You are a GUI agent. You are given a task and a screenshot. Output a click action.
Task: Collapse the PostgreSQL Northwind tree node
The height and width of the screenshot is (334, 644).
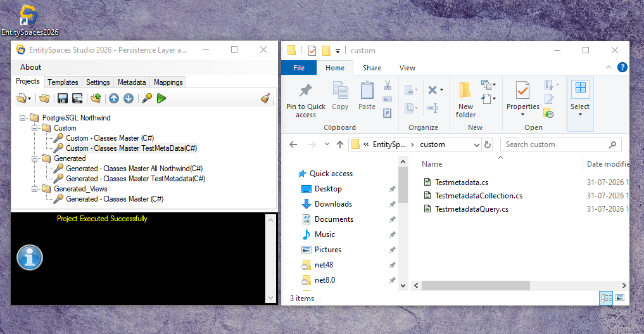tap(23, 118)
